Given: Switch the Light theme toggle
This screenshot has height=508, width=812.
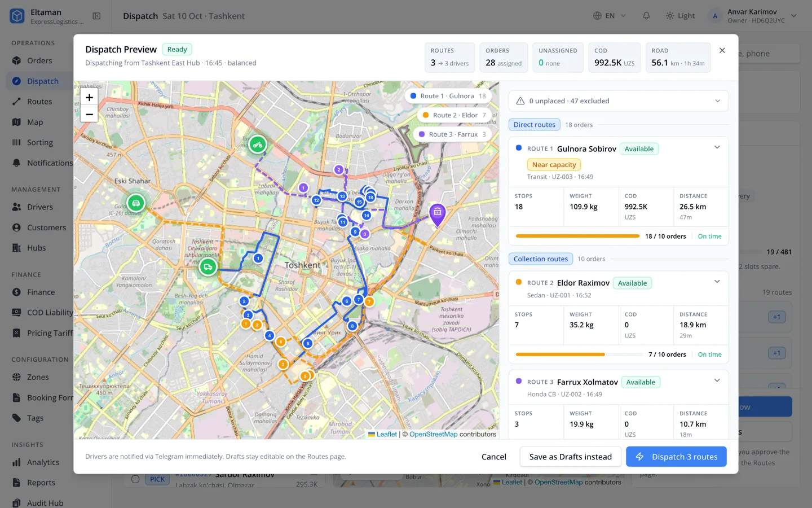Looking at the screenshot, I should coord(680,16).
